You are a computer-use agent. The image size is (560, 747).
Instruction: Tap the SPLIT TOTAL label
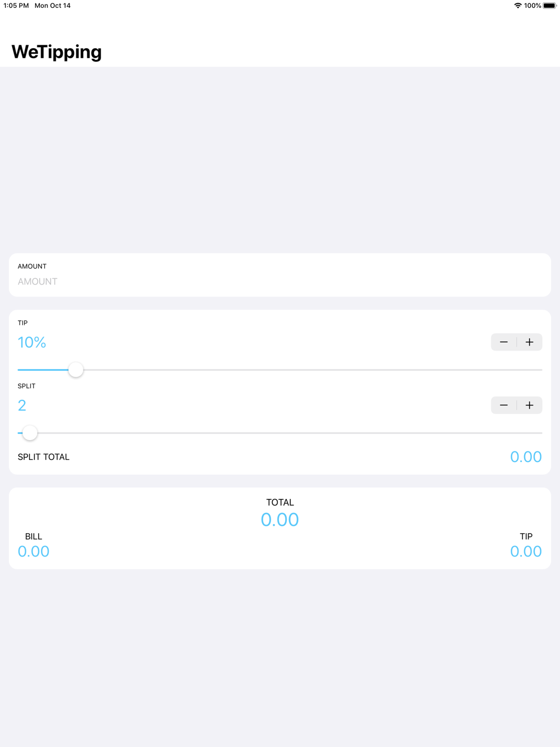(44, 457)
